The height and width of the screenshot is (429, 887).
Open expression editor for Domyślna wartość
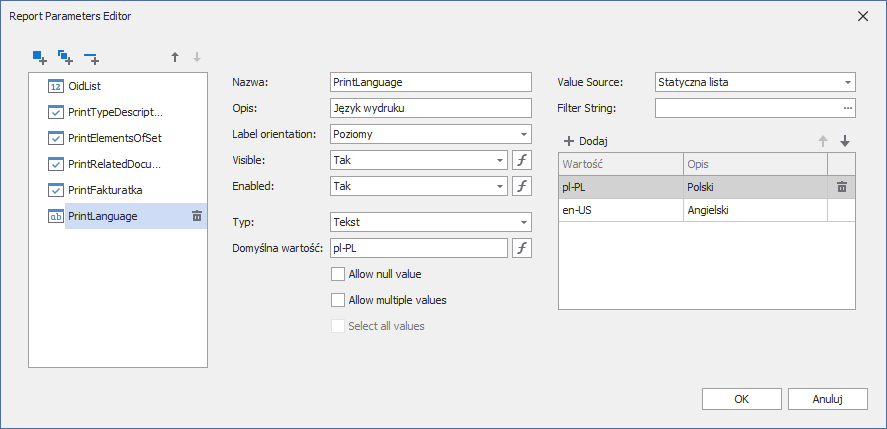tap(521, 249)
